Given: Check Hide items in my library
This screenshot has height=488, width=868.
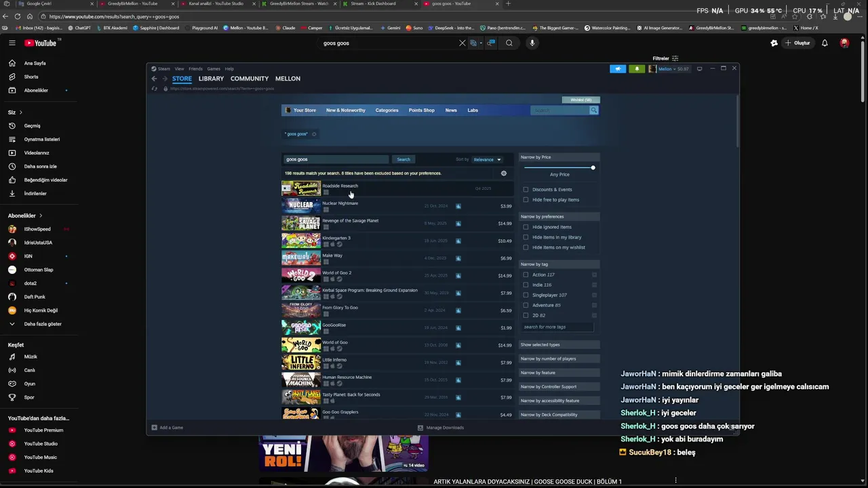Looking at the screenshot, I should [x=526, y=237].
